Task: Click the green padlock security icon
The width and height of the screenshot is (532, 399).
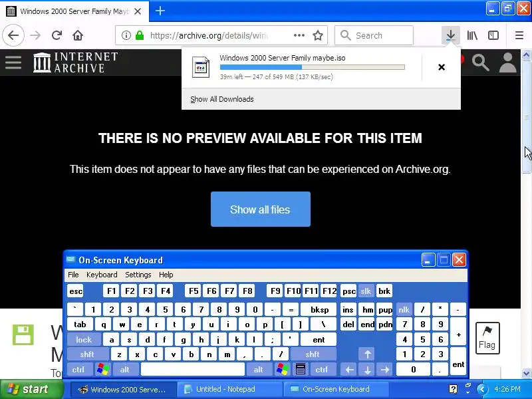Action: point(140,35)
